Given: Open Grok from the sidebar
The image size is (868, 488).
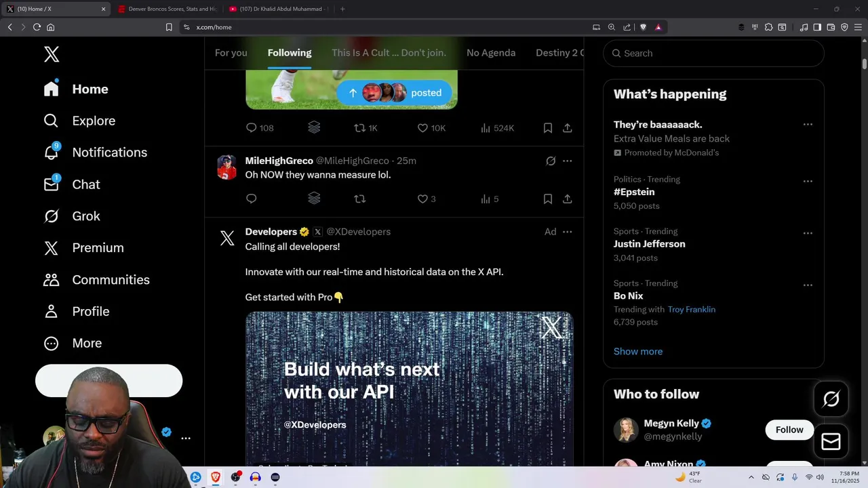Looking at the screenshot, I should [x=71, y=216].
